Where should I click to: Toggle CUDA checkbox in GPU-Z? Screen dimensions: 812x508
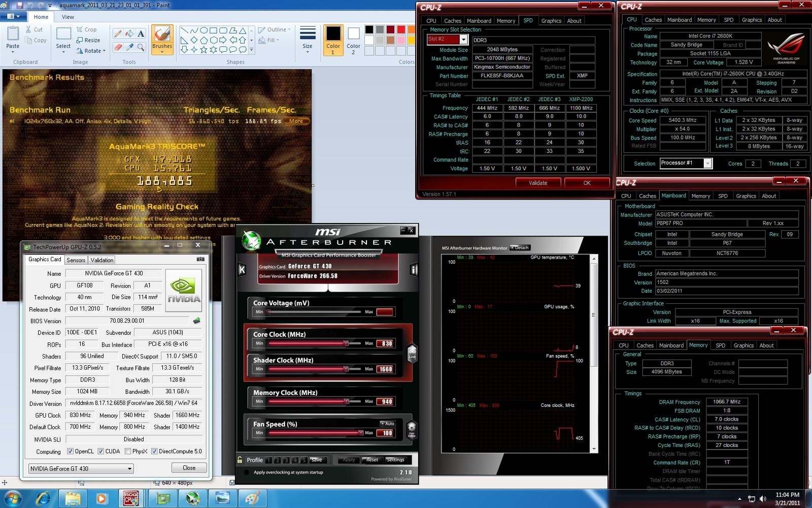click(100, 451)
